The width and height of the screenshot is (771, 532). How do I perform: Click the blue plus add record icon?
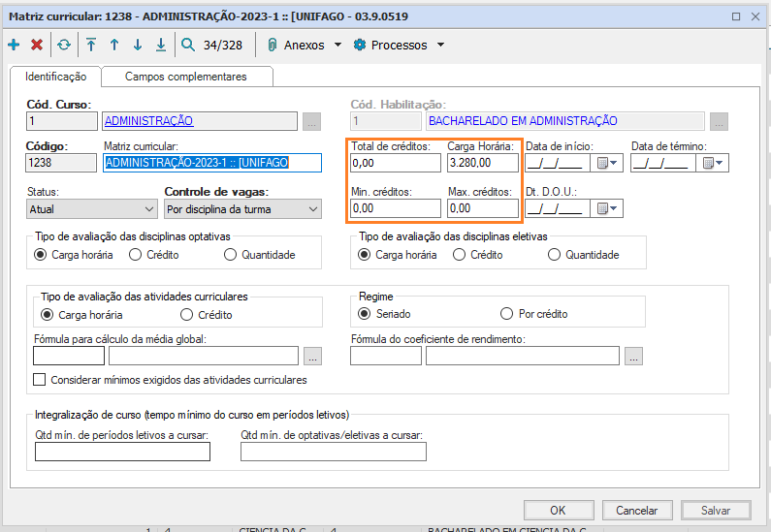coord(14,45)
